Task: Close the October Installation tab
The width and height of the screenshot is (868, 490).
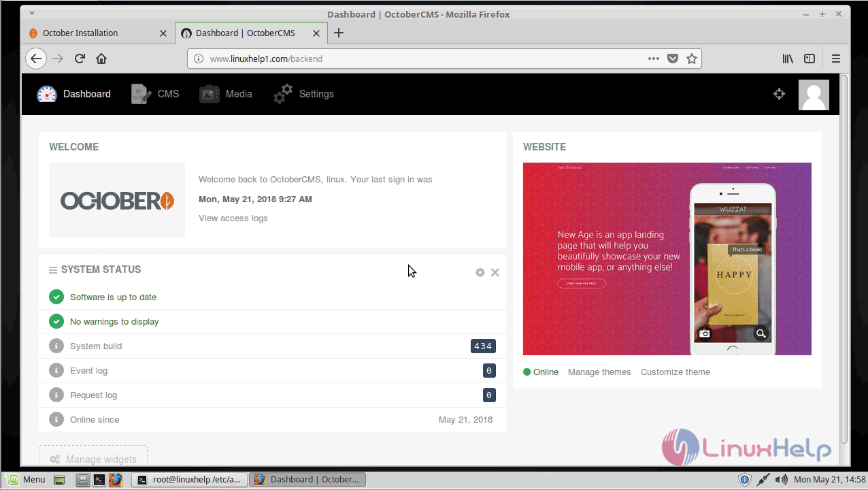Action: tap(163, 33)
